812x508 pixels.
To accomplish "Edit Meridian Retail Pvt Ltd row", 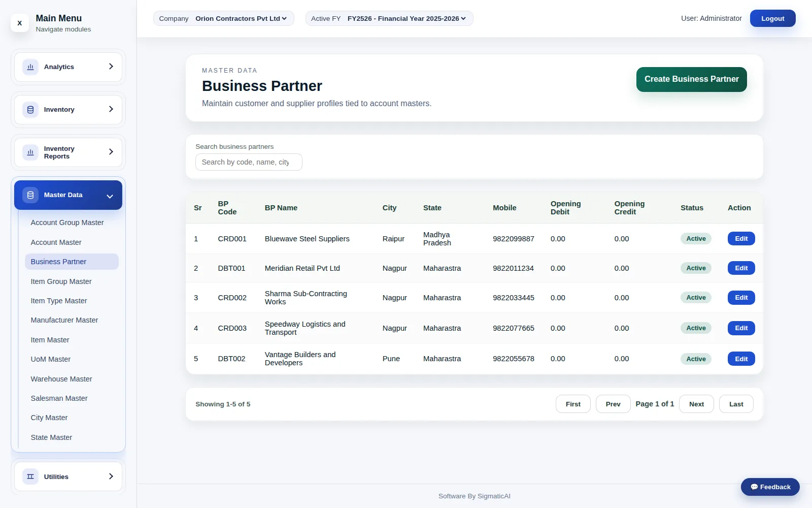I will click(x=741, y=268).
